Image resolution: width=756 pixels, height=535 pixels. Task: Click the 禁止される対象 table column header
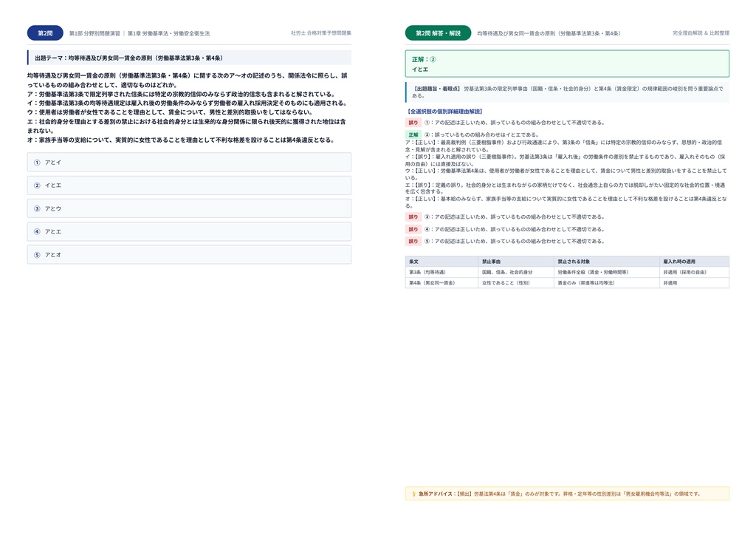(x=607, y=262)
